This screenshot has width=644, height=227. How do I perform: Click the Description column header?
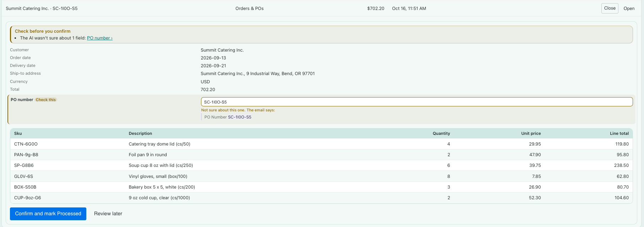[x=140, y=133]
